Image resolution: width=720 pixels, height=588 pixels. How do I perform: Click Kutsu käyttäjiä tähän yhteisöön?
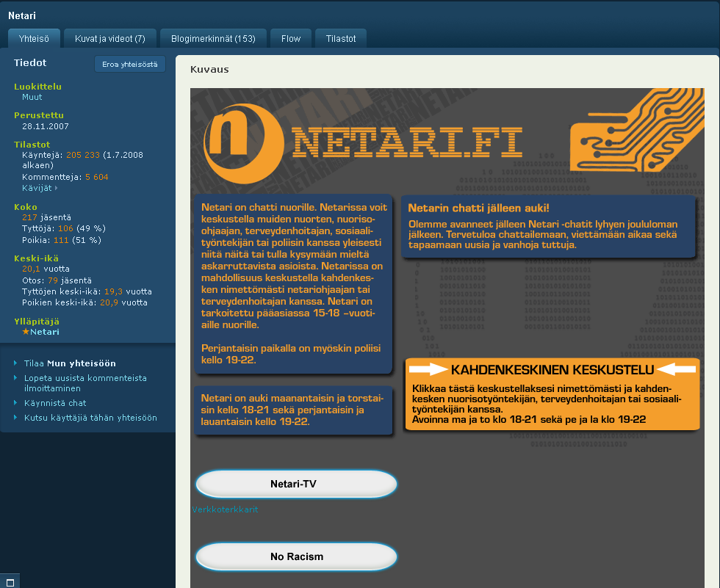[90, 418]
